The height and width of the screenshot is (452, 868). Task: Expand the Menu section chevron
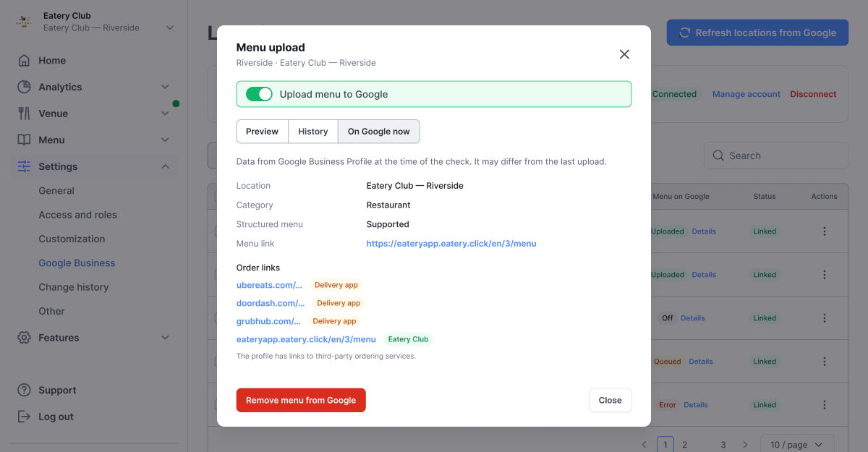click(x=165, y=140)
